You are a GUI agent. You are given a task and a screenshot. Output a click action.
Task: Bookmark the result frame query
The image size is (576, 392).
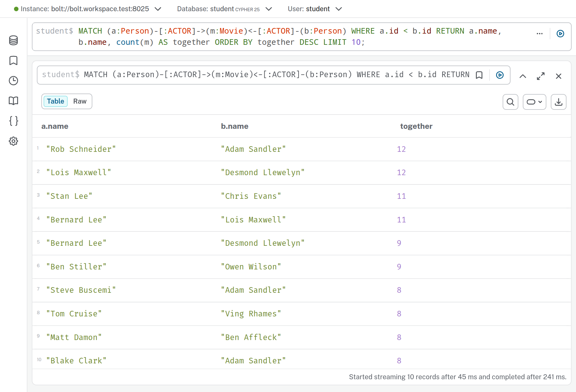tap(479, 75)
